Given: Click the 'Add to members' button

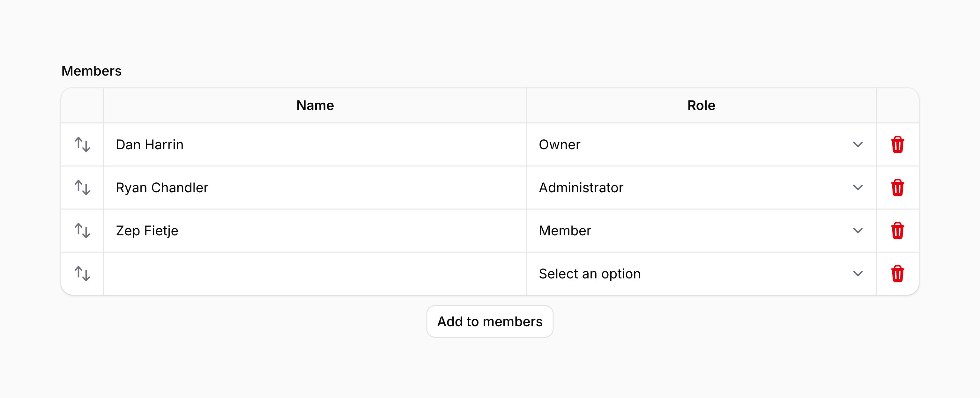Looking at the screenshot, I should click(x=490, y=321).
